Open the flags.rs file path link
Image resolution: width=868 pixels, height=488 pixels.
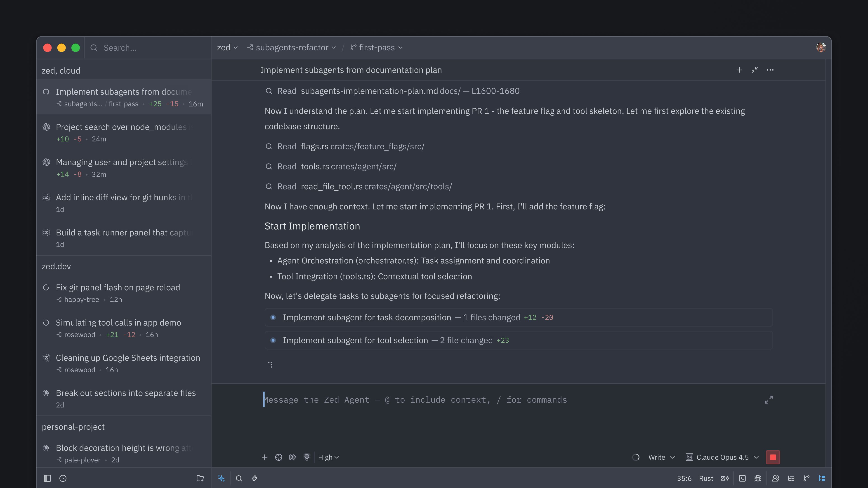(362, 146)
